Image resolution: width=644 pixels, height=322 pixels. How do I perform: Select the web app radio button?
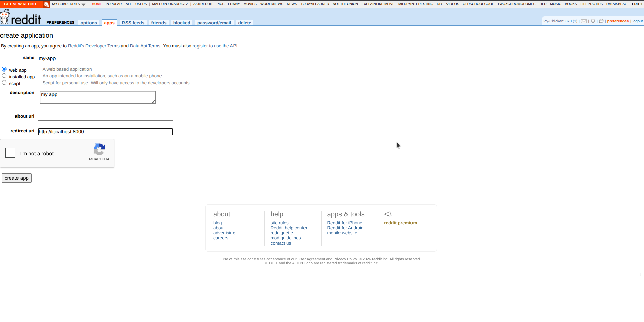click(4, 69)
